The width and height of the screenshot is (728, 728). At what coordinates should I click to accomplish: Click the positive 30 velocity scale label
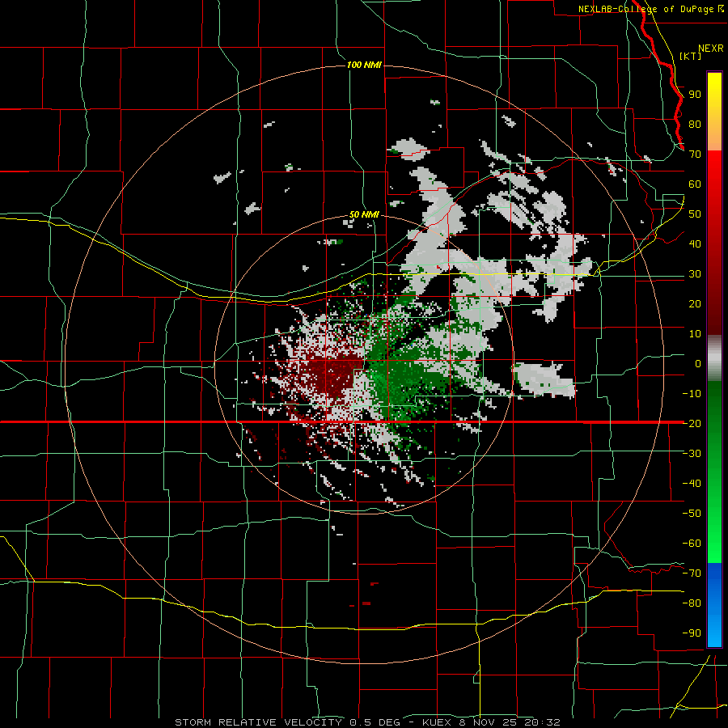point(695,274)
